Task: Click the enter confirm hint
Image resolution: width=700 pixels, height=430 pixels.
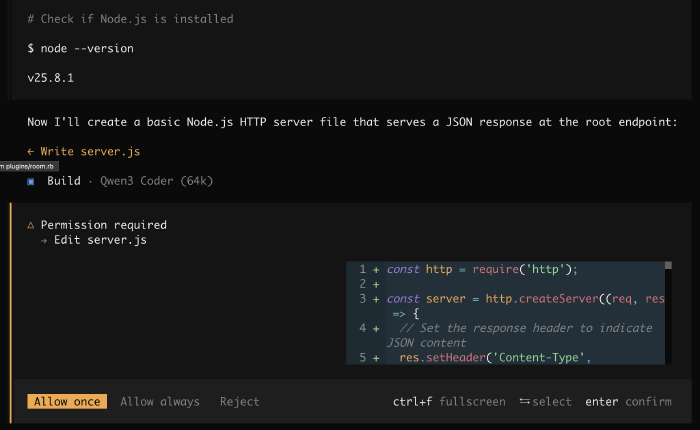Action: (x=628, y=401)
